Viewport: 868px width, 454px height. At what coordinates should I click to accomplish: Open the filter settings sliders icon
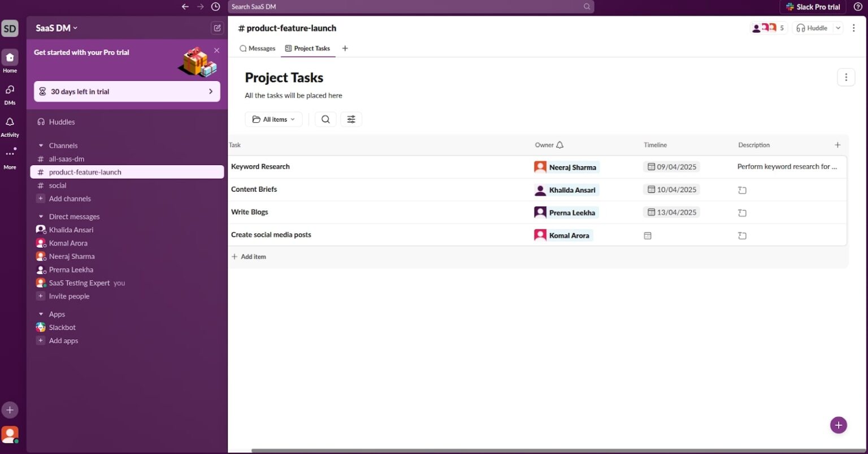(351, 119)
